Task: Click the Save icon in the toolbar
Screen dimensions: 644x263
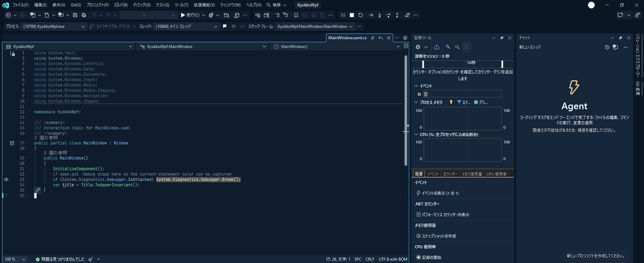Action: [75, 15]
